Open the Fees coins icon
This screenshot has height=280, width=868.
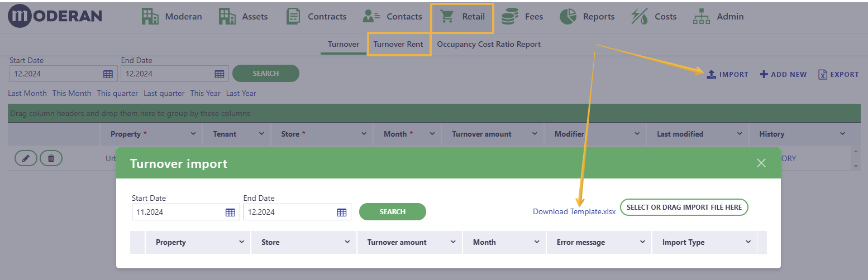coord(509,17)
